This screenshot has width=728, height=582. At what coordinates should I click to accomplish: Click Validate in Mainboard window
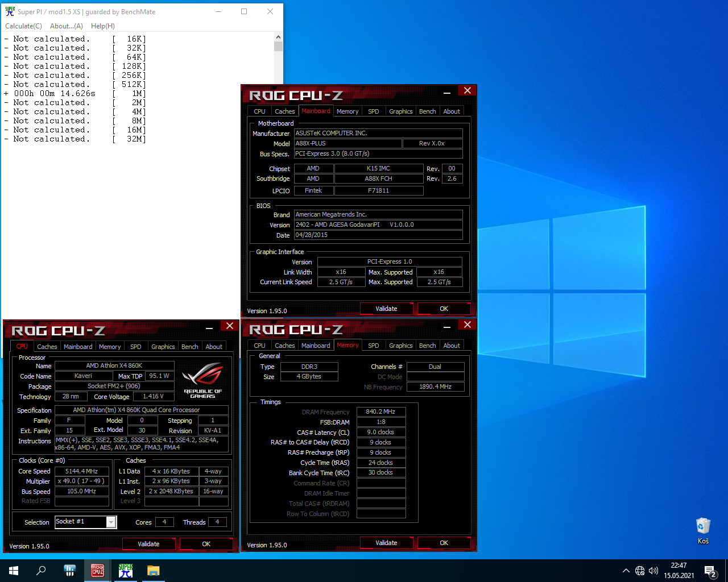tap(386, 309)
